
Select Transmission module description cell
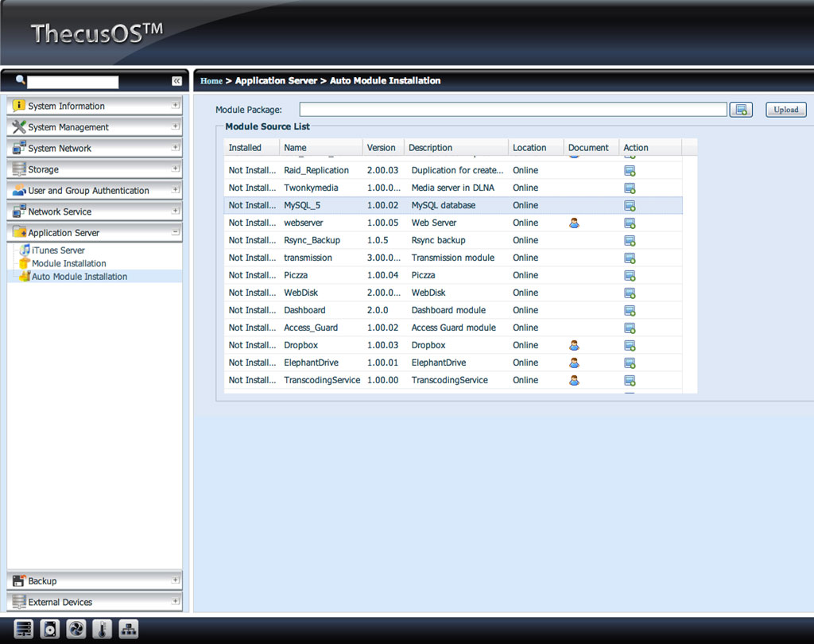(x=452, y=258)
